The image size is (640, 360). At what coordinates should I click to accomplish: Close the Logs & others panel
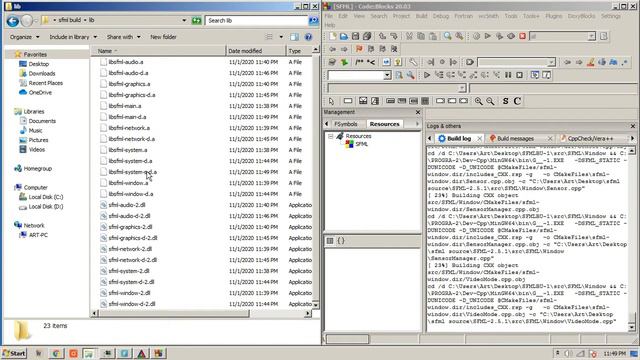[633, 126]
